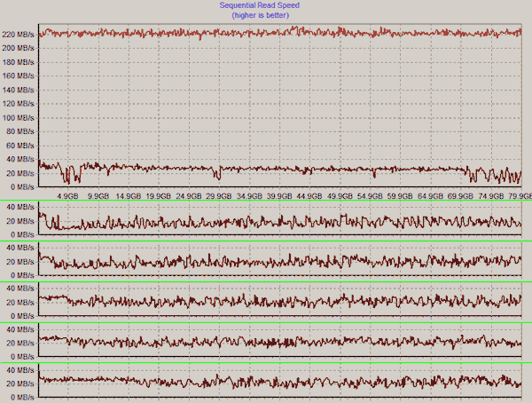The image size is (532, 403).
Task: Select the 200 MB/s y-axis label
Action: click(19, 48)
